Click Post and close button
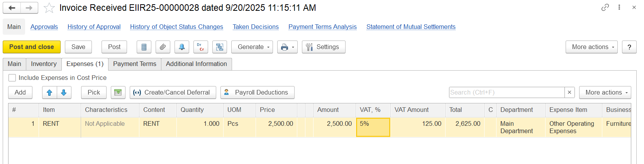The image size is (644, 164). [32, 47]
